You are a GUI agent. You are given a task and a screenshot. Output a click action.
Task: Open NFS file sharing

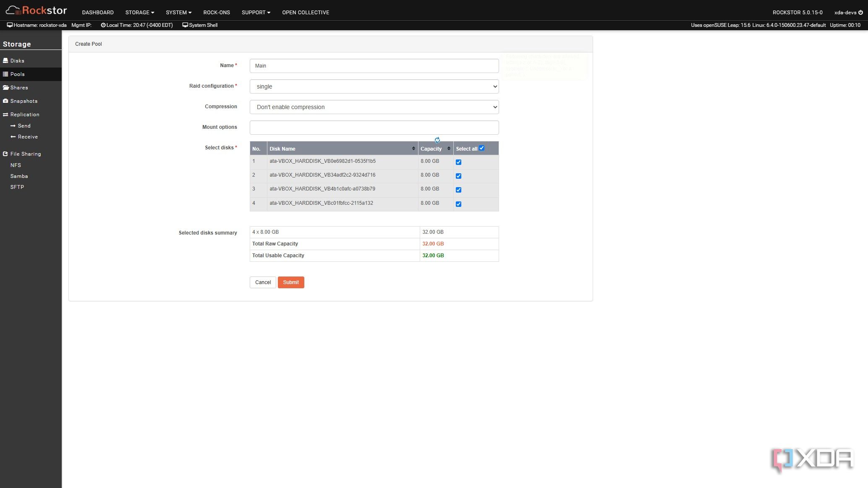coord(16,165)
